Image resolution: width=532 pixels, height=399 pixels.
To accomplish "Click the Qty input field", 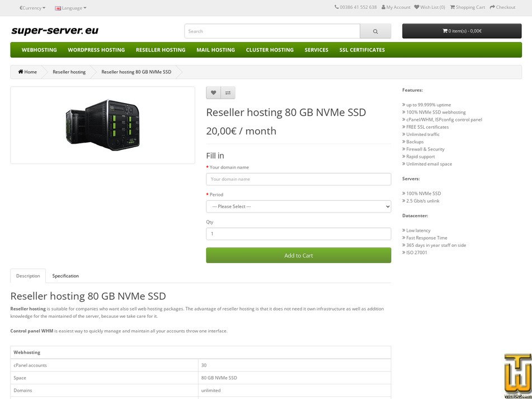I will coord(298,234).
